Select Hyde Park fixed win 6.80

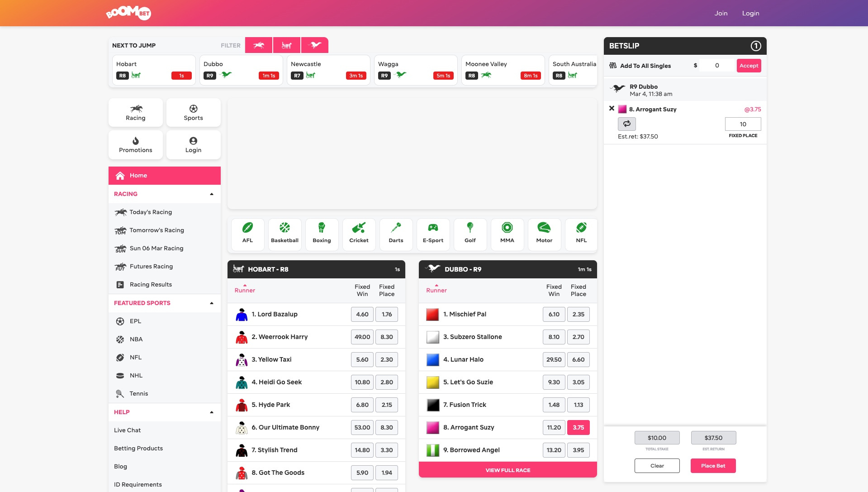tap(362, 405)
